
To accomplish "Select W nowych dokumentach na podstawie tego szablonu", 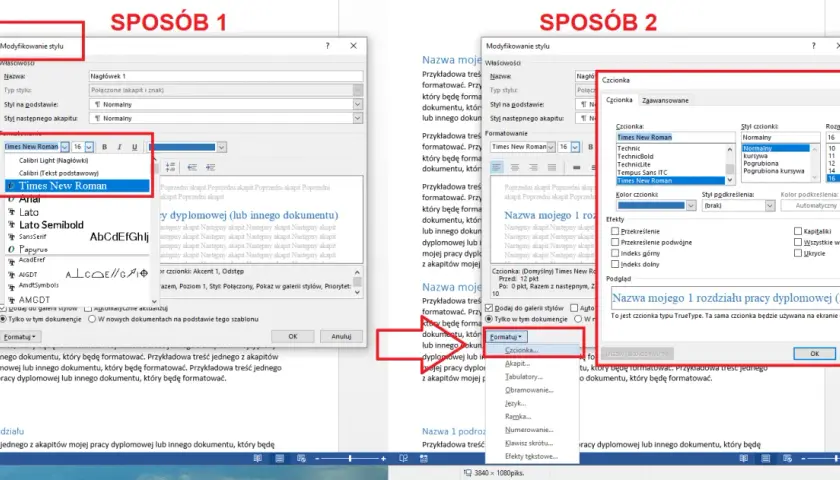I will (x=92, y=319).
